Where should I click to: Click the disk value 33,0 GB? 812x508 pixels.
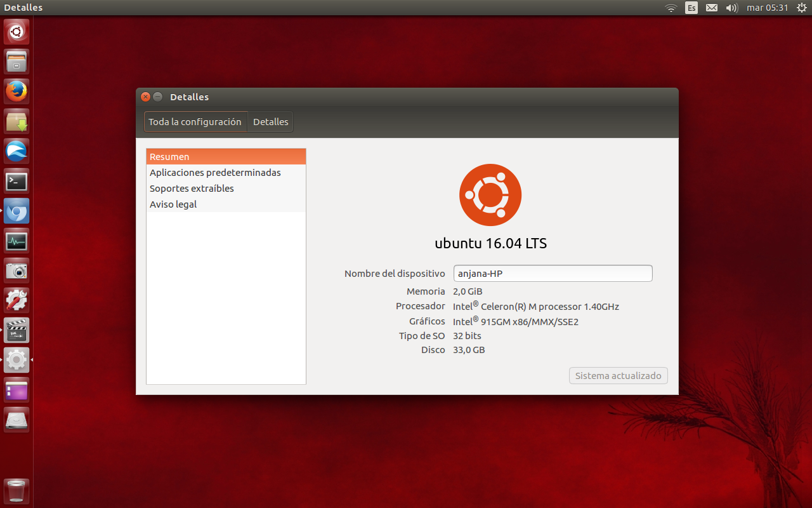469,350
